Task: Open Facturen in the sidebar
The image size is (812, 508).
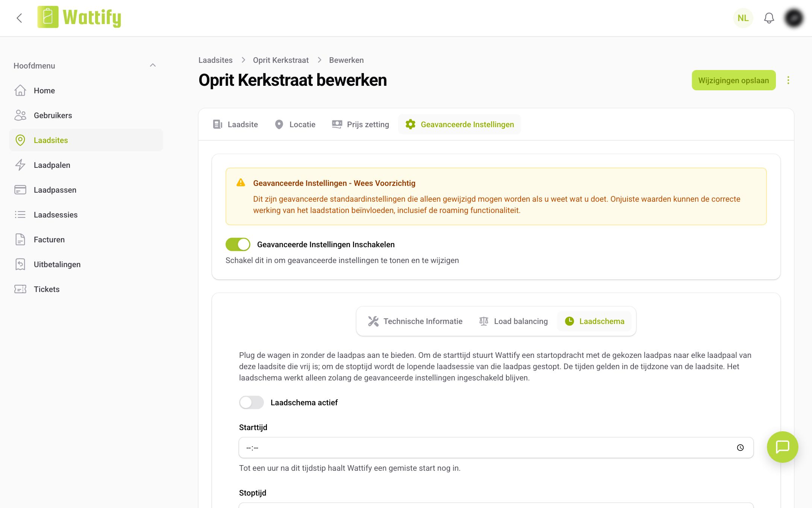Action: [86, 240]
